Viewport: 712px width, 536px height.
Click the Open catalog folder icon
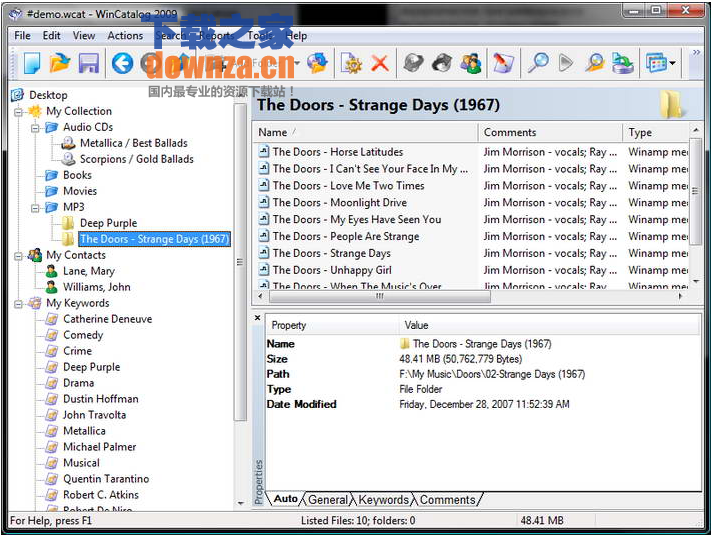pyautogui.click(x=60, y=63)
